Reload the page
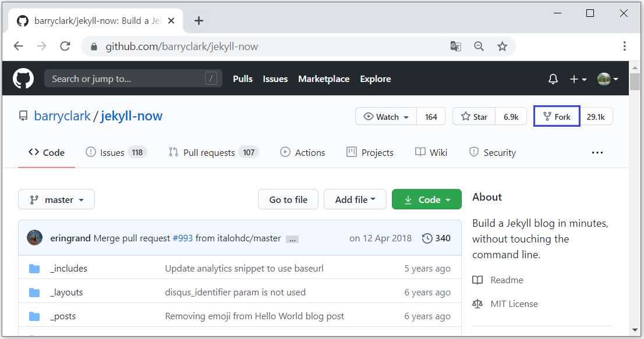This screenshot has height=339, width=644. click(65, 46)
